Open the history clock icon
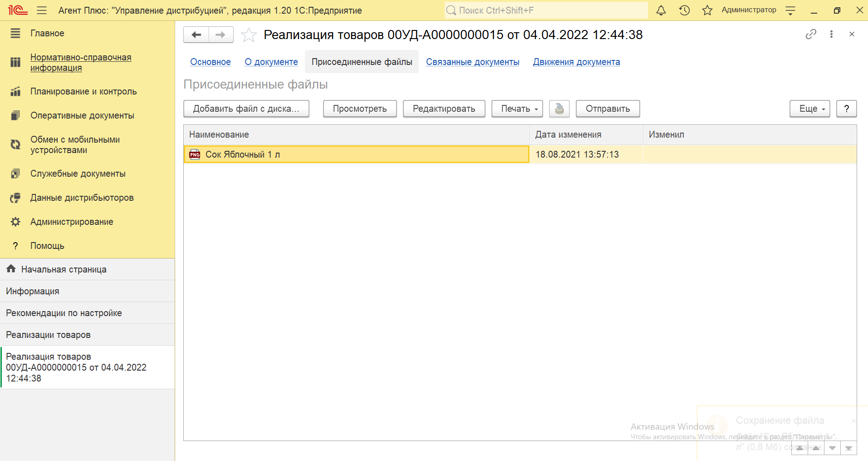 click(684, 10)
